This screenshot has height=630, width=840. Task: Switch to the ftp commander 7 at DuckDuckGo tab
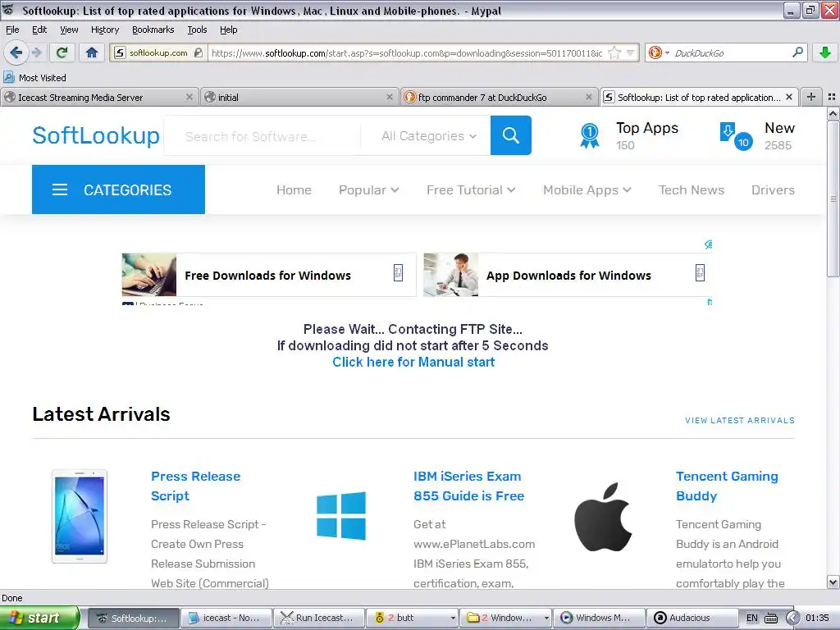pyautogui.click(x=500, y=97)
